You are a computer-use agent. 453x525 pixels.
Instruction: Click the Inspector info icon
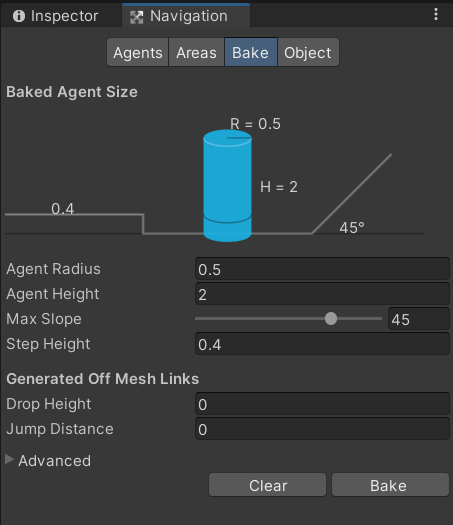point(19,16)
